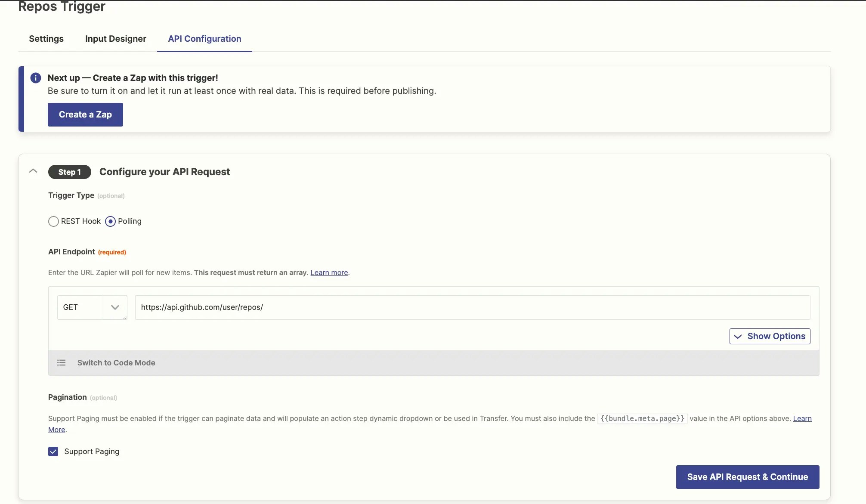Switch to the Settings tab
Image resolution: width=866 pixels, height=504 pixels.
pos(46,39)
